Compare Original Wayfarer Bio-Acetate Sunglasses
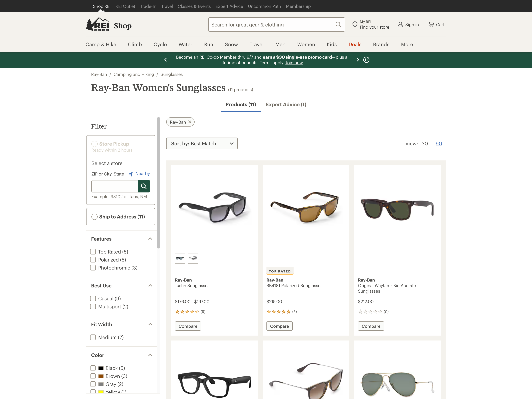 point(371,326)
